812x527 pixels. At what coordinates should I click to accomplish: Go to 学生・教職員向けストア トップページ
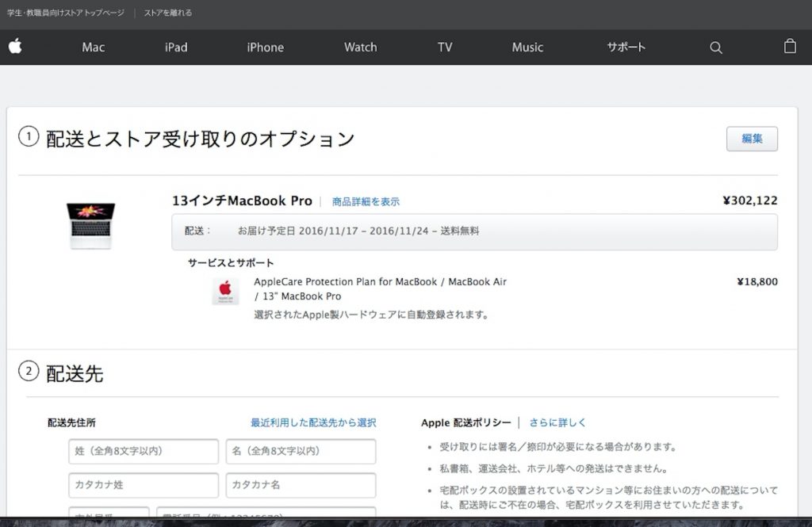66,13
